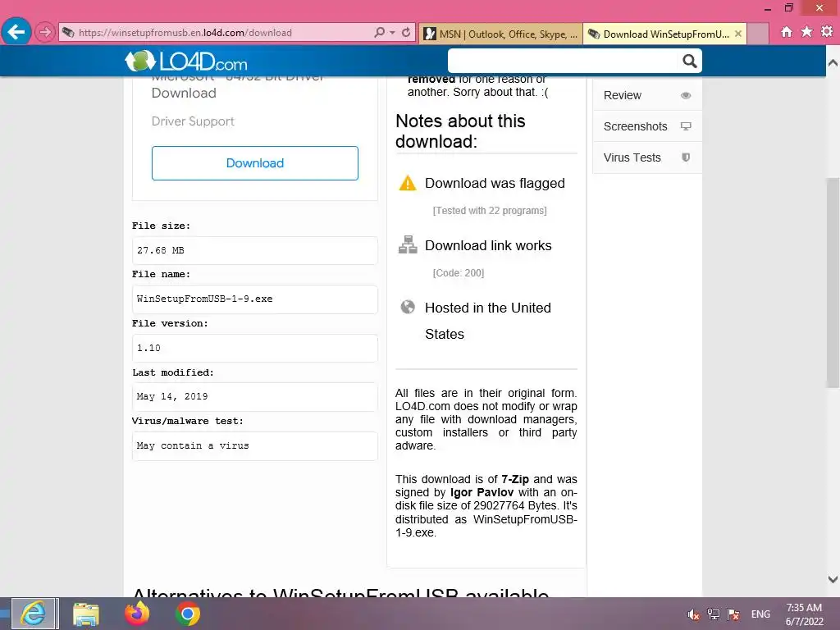Open the Virus Tests sidebar link
The image size is (840, 630).
(x=647, y=157)
